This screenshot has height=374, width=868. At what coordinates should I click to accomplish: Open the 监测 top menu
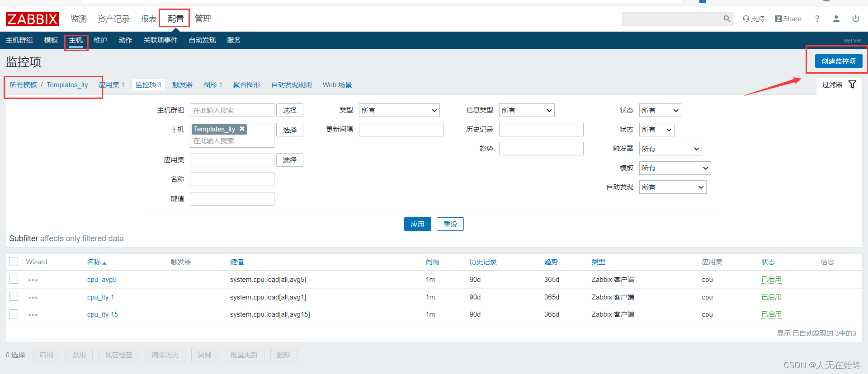(x=79, y=19)
